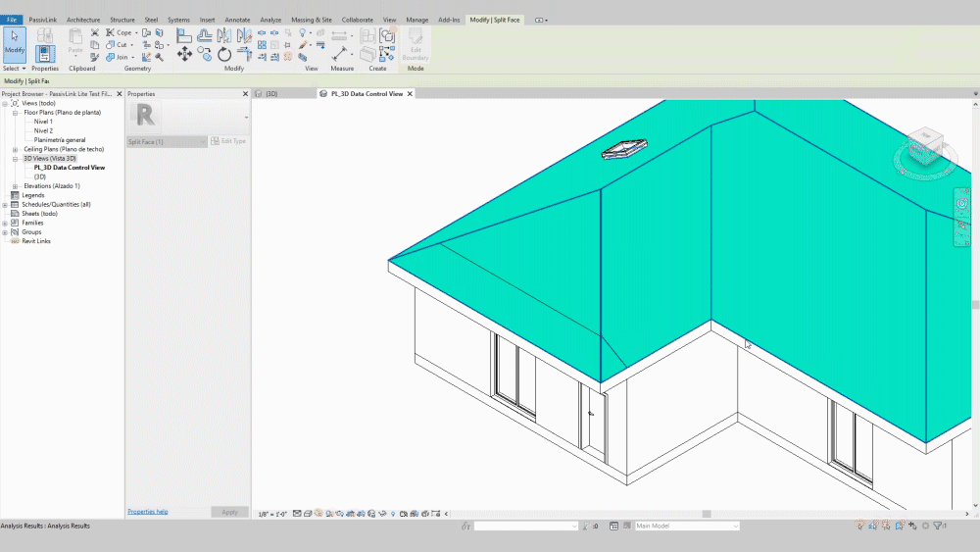980x552 pixels.
Task: Open the Architecture ribbon tab
Action: click(83, 20)
